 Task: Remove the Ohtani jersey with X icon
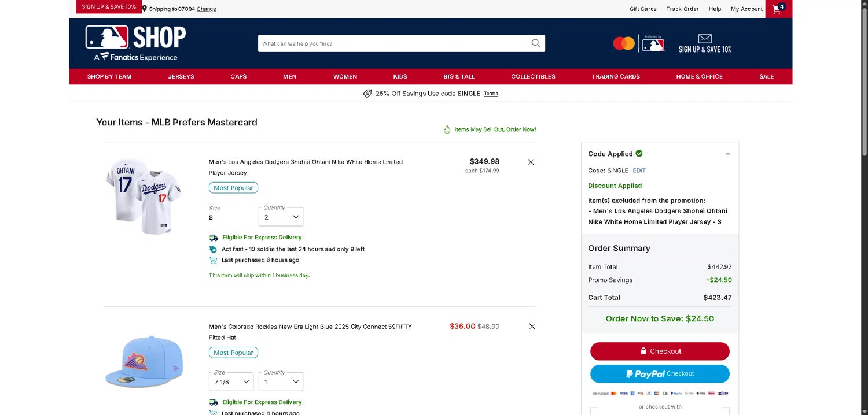pyautogui.click(x=531, y=162)
